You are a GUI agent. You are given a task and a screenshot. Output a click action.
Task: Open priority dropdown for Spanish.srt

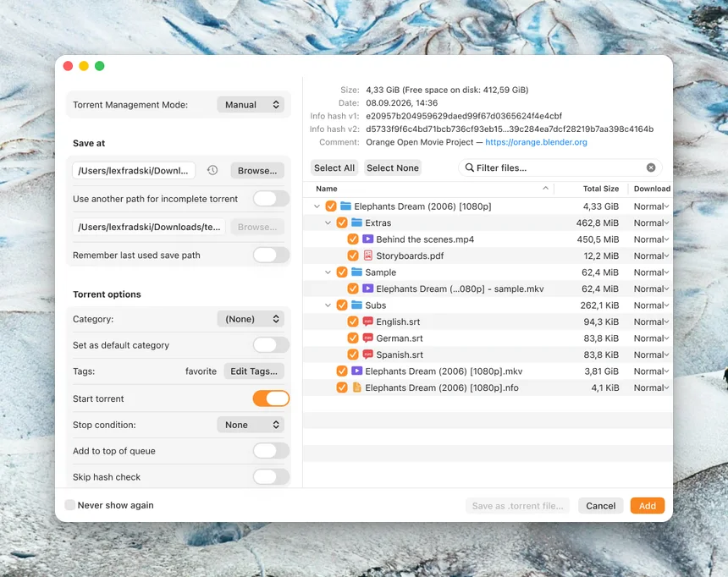pyautogui.click(x=651, y=354)
